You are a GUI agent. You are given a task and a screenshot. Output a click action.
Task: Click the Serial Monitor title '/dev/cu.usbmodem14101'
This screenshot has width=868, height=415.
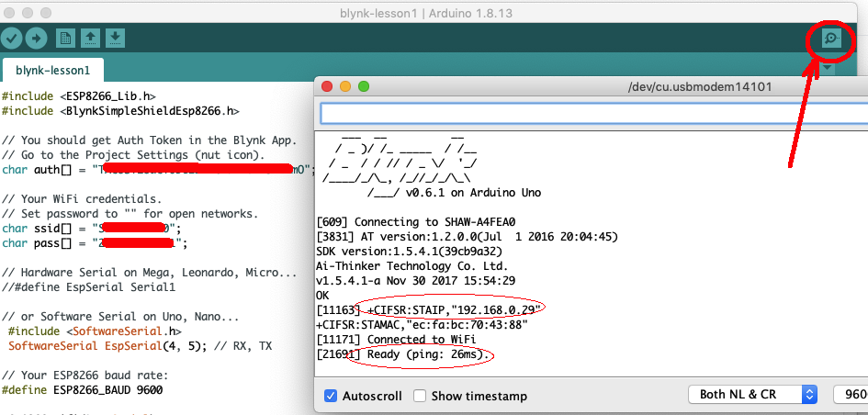pos(700,87)
